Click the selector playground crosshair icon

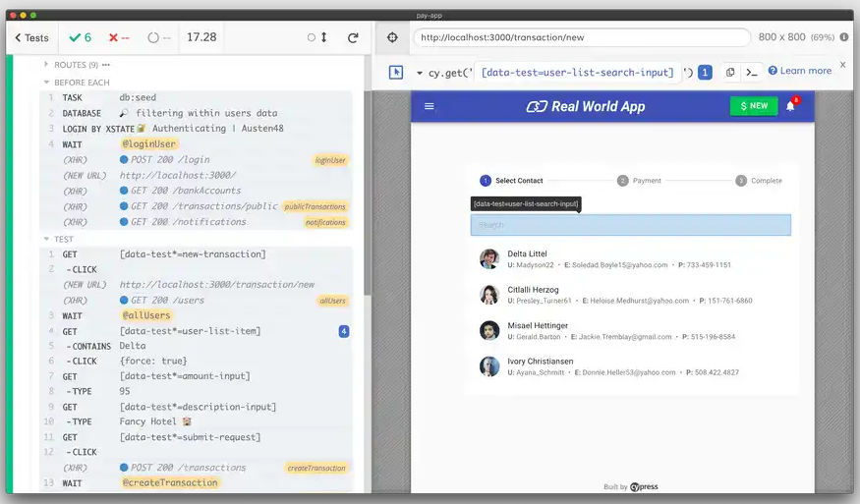click(392, 37)
